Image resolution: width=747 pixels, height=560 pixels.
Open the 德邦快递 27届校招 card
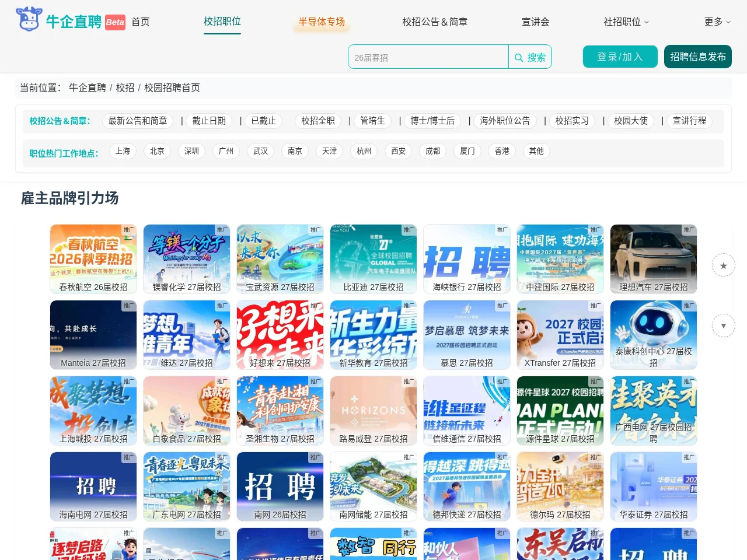467,487
